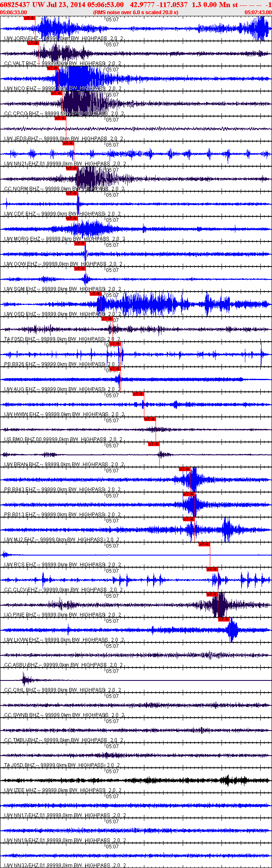Screen dimensions: 272x868
Task: Select the red pick flag on UW LKVW trace
Action: pyautogui.click(x=224, y=619)
